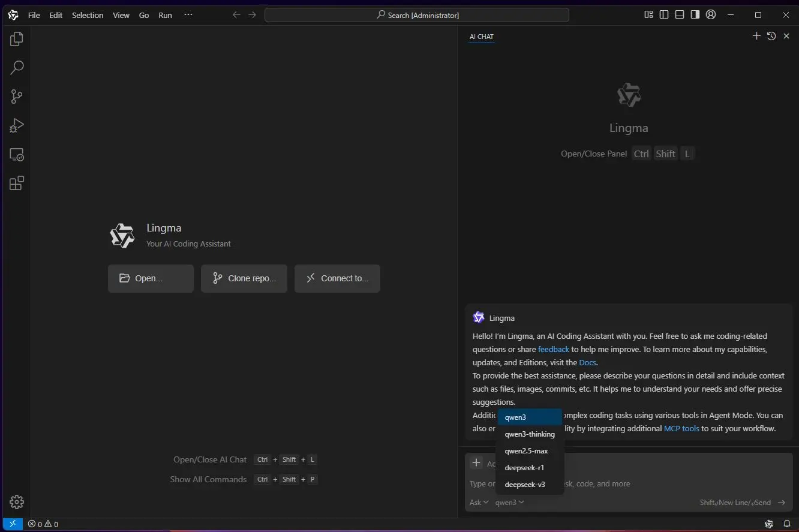This screenshot has height=532, width=799.
Task: Open the MCP tools link
Action: [x=681, y=428]
